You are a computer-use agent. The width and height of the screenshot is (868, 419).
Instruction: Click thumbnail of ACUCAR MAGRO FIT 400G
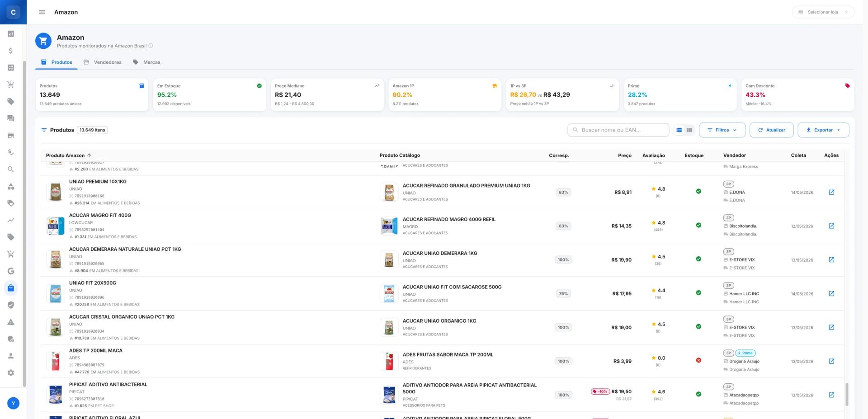pos(56,226)
